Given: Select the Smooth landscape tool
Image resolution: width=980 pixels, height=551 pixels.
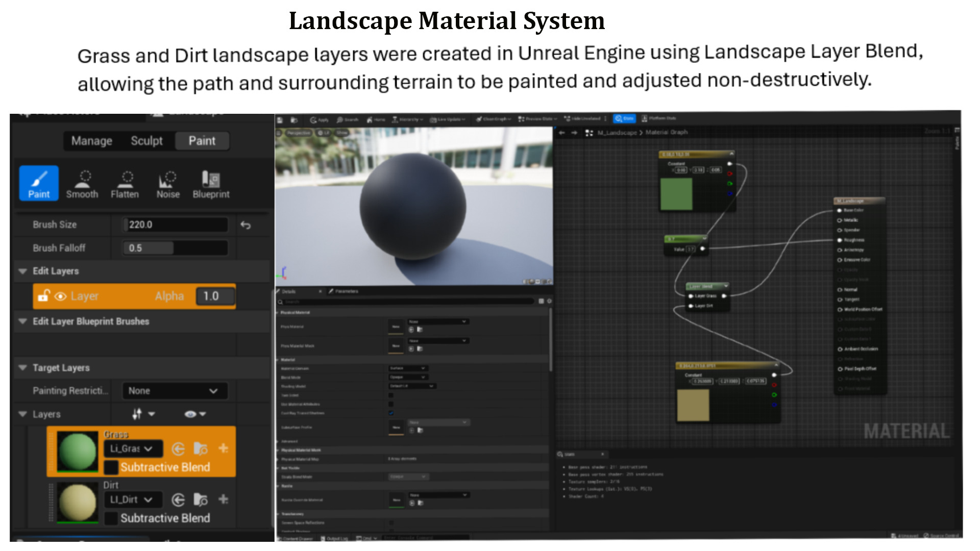Looking at the screenshot, I should click(x=82, y=184).
